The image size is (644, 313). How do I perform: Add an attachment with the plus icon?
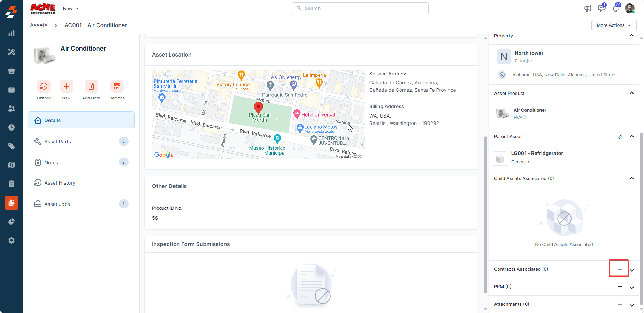click(620, 304)
